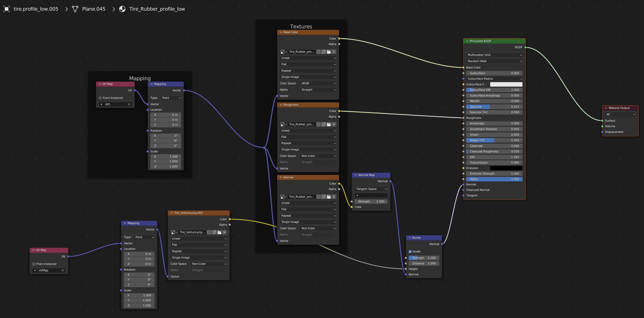Open sRGB Color Space dropdown on Base Color

tap(318, 83)
